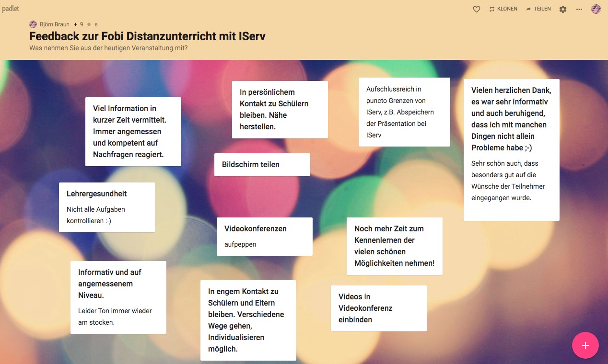Click the +9 contributors count
The height and width of the screenshot is (364, 608).
point(79,24)
